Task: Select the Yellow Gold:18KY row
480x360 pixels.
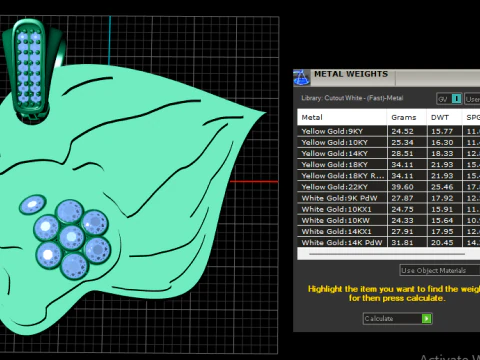Action: [389, 164]
